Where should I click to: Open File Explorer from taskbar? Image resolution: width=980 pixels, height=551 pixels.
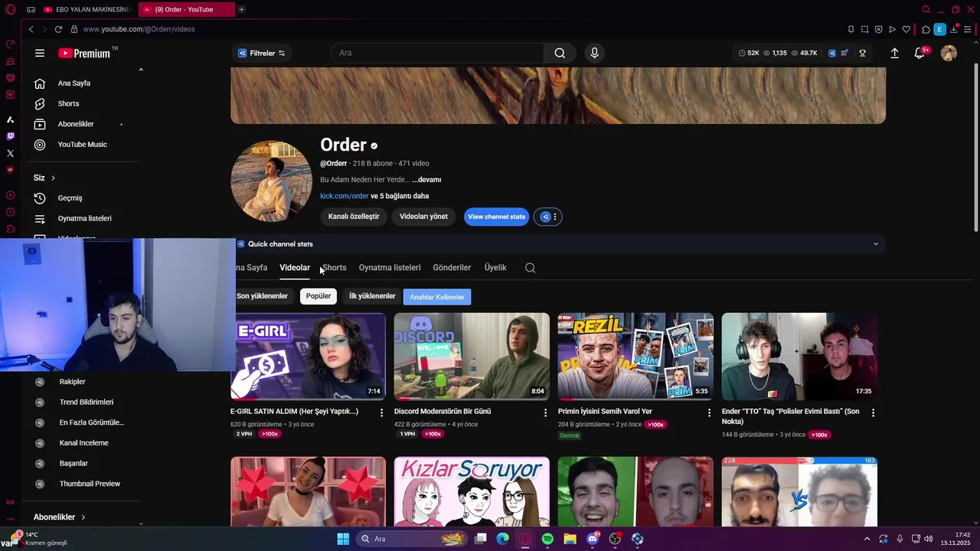pyautogui.click(x=570, y=539)
